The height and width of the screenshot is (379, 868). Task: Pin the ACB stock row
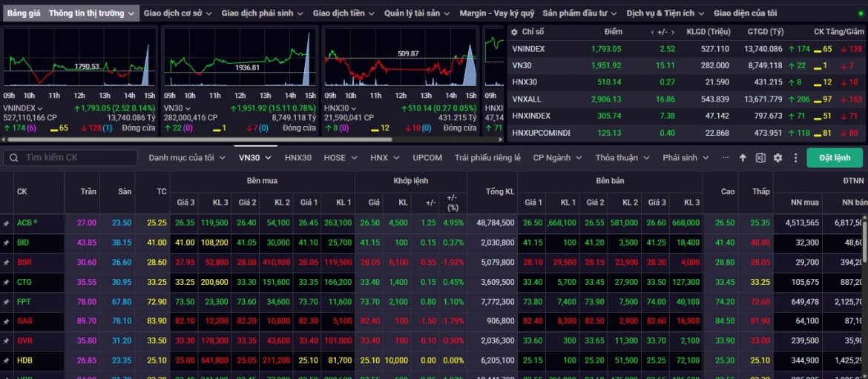6,223
